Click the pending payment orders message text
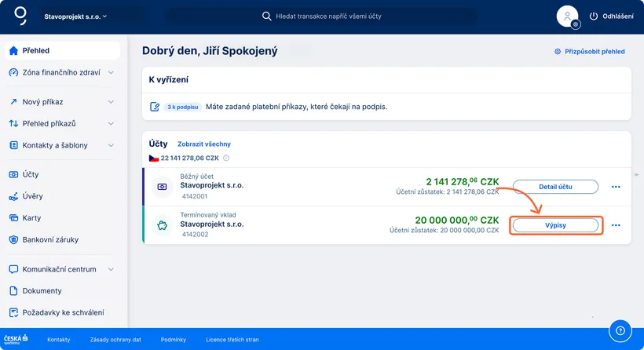644x350 pixels. coord(296,107)
